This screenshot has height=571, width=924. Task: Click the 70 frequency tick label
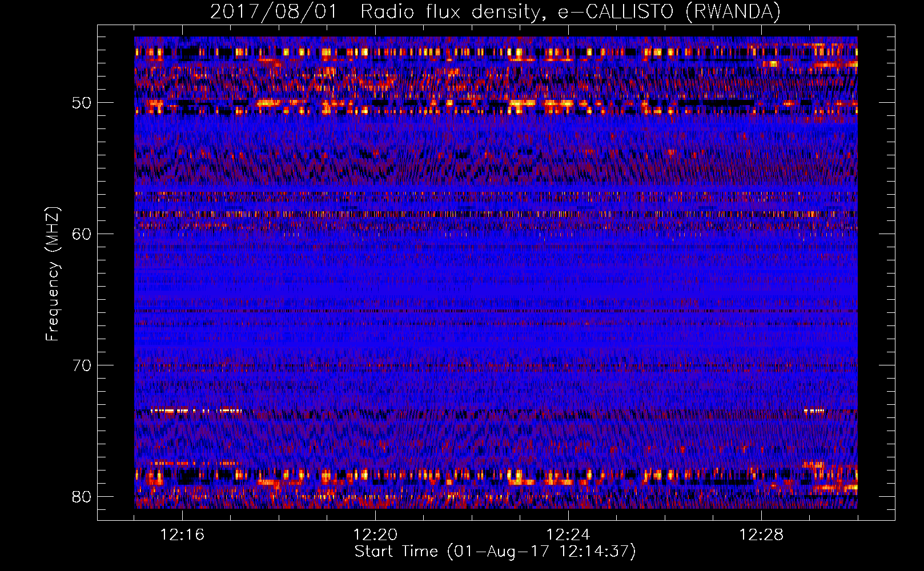point(82,365)
